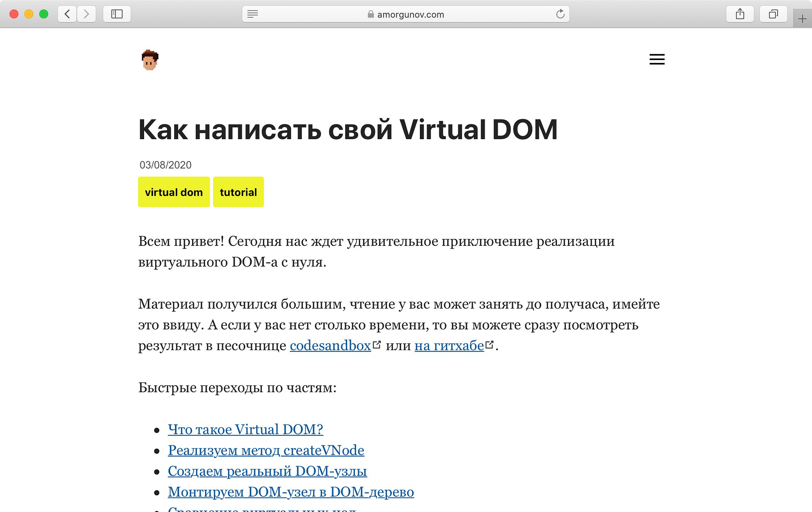Click the green fullscreen window button
The image size is (812, 512).
[x=44, y=14]
